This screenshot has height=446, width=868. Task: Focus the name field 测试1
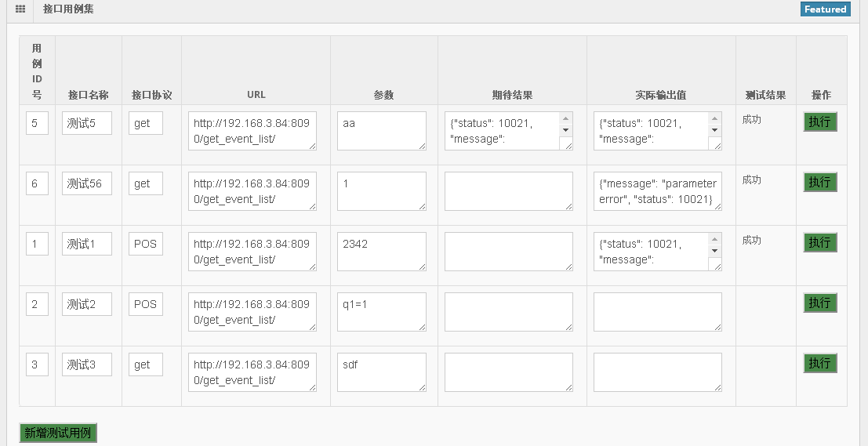pos(87,244)
